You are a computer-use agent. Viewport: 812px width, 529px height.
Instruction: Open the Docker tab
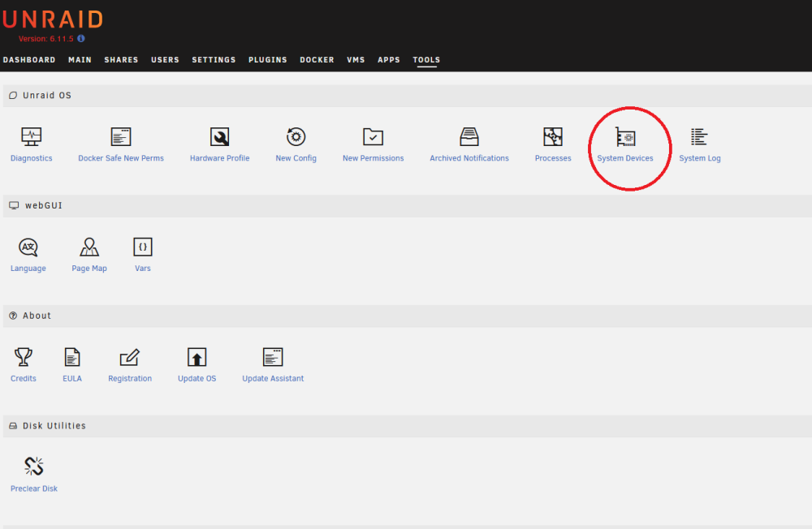317,60
